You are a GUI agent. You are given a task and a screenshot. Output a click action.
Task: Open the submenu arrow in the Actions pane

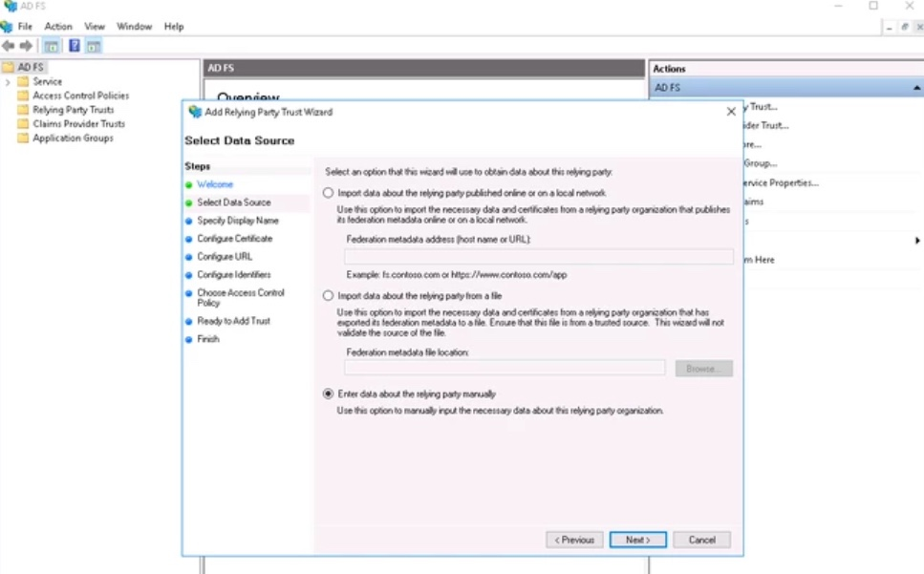(x=917, y=240)
